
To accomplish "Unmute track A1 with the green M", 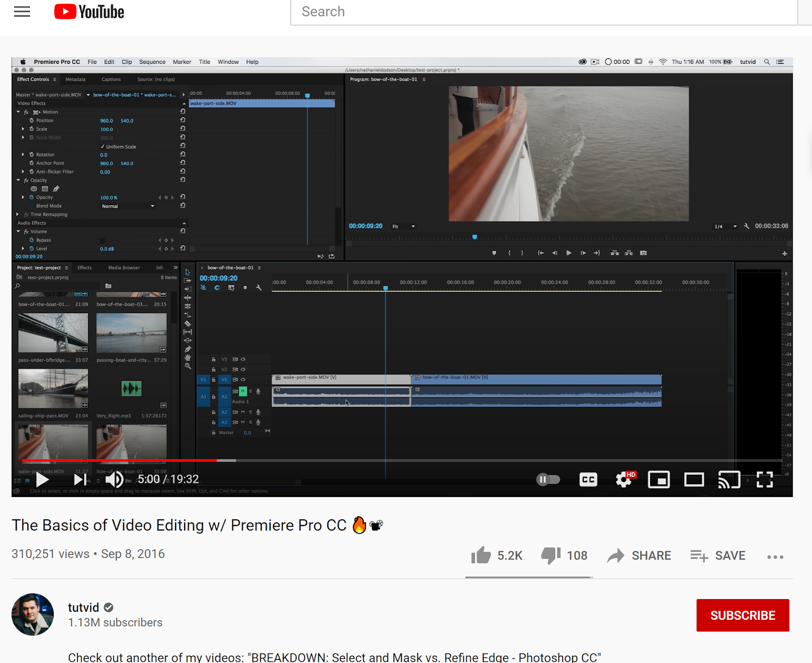I will tap(243, 391).
